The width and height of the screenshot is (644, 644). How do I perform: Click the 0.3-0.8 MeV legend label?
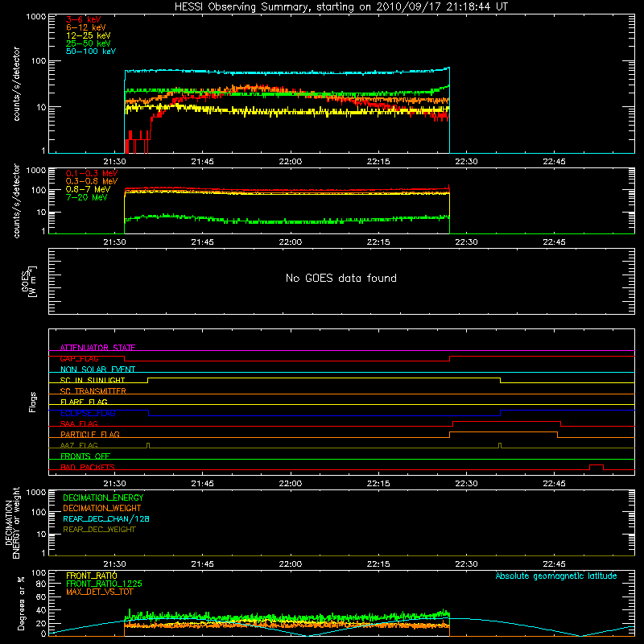point(92,181)
